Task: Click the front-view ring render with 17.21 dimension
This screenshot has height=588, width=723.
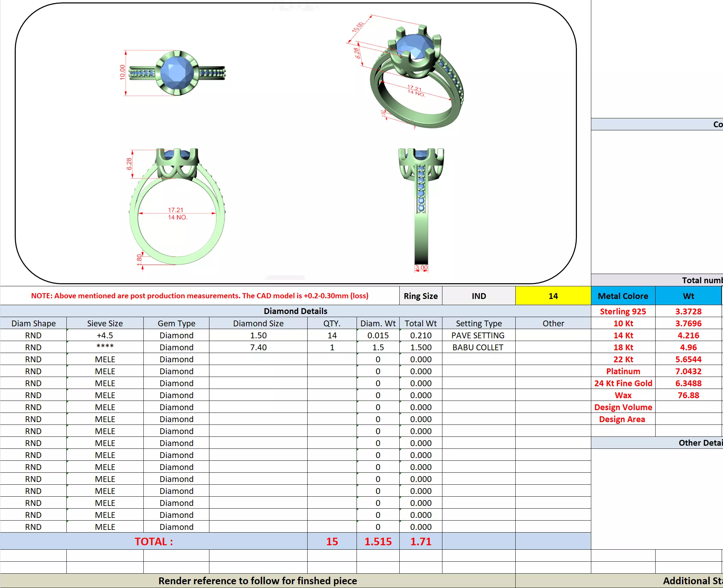Action: point(177,207)
